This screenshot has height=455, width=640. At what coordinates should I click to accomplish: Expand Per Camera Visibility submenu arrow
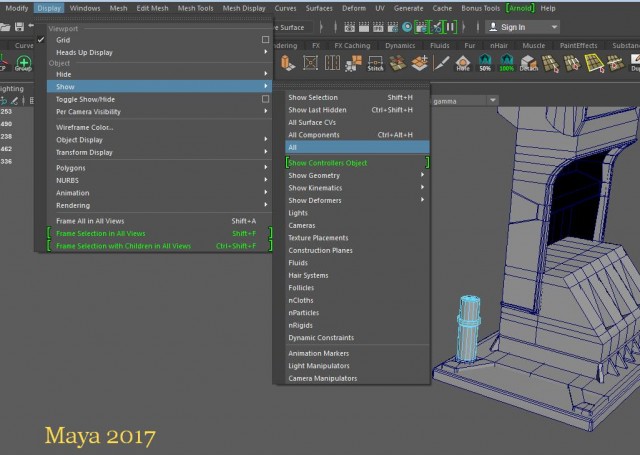coord(266,111)
